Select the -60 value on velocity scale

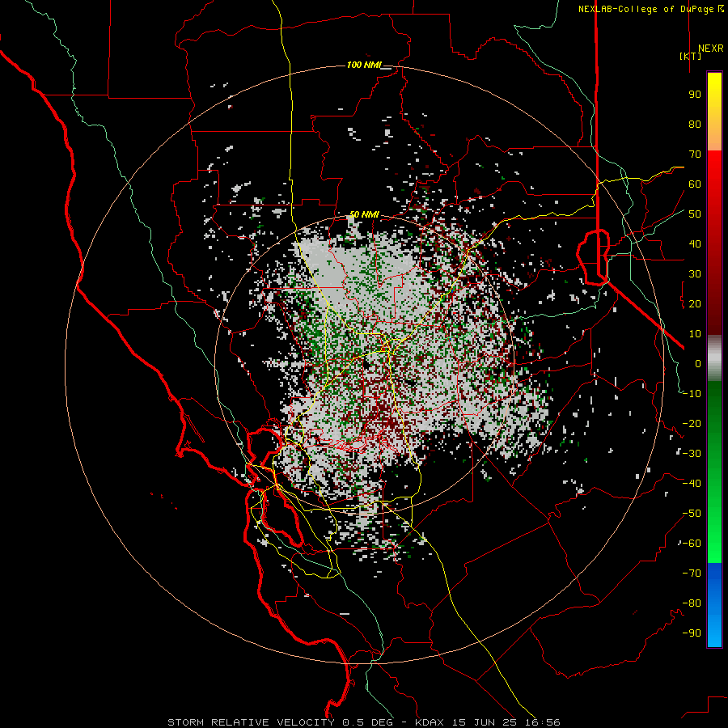tap(692, 544)
